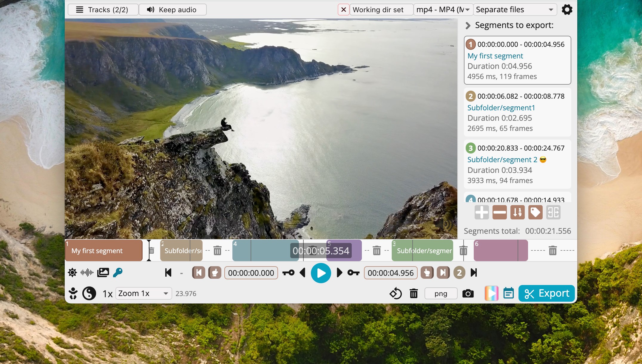Invert all segments using the invert icon
The height and width of the screenshot is (364, 642).
[553, 212]
